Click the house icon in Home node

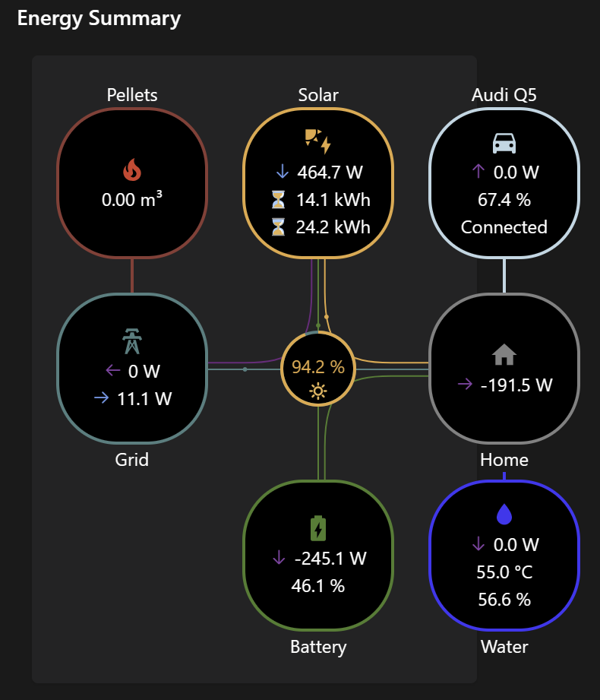click(504, 355)
